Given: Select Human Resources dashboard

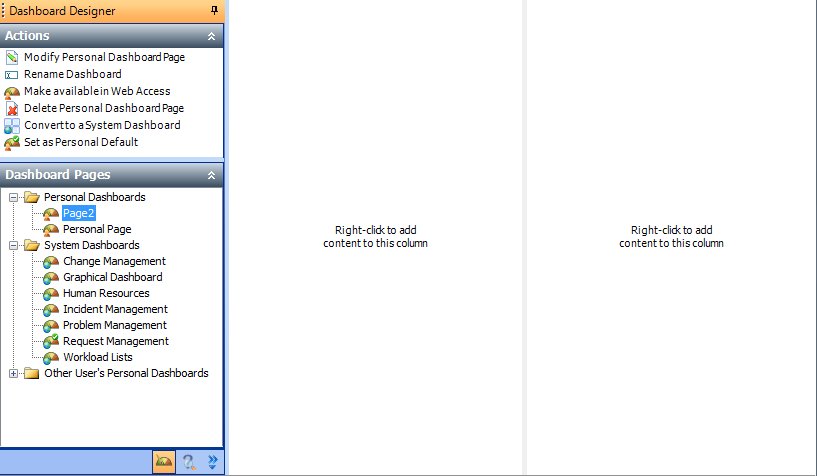Looking at the screenshot, I should (106, 293).
